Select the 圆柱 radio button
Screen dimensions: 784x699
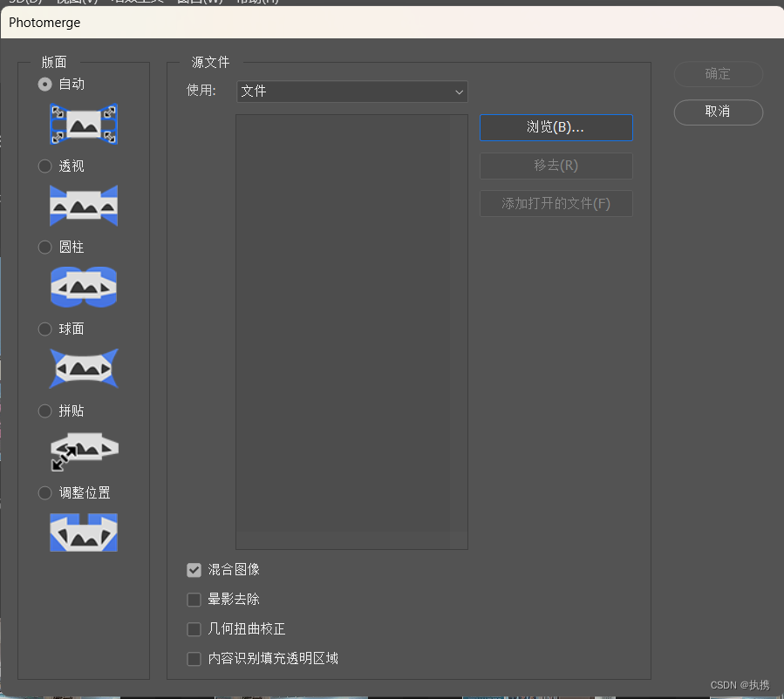pyautogui.click(x=45, y=248)
